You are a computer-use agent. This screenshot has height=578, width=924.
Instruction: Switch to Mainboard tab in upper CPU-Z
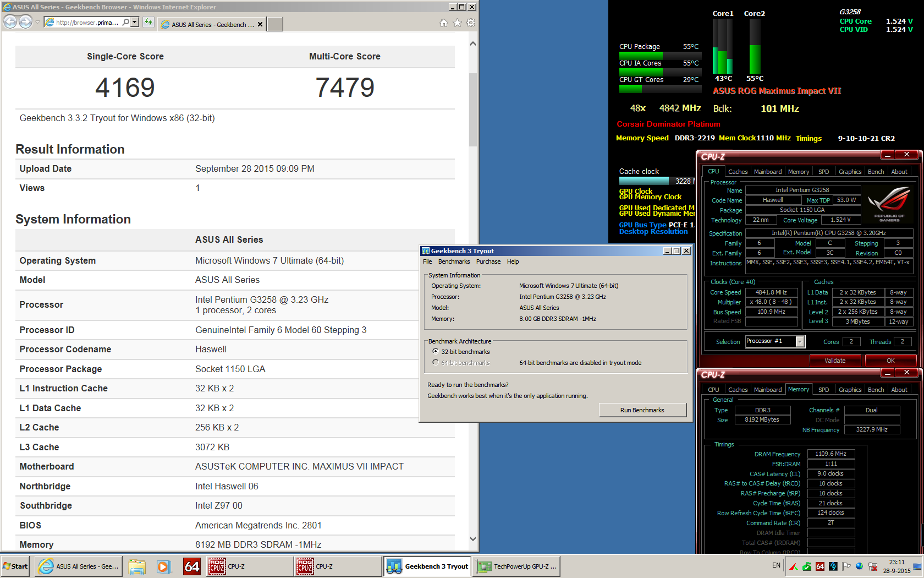click(x=768, y=172)
